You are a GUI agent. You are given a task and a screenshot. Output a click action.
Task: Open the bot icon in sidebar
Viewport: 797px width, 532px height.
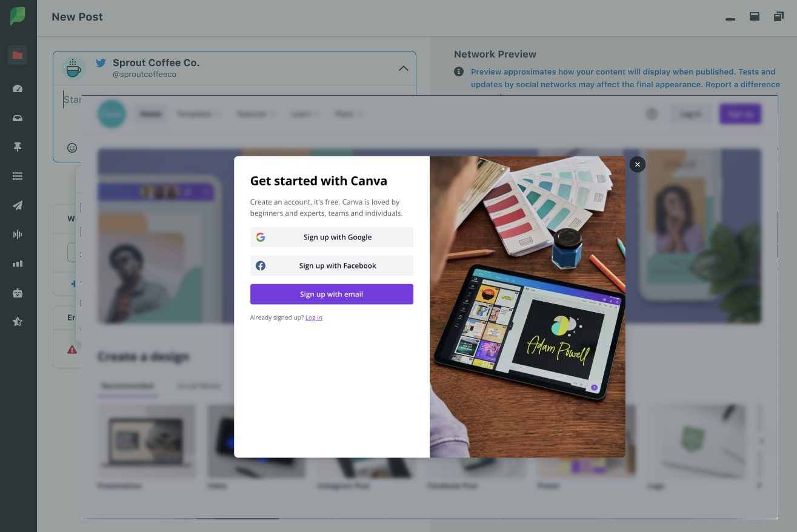click(x=18, y=293)
